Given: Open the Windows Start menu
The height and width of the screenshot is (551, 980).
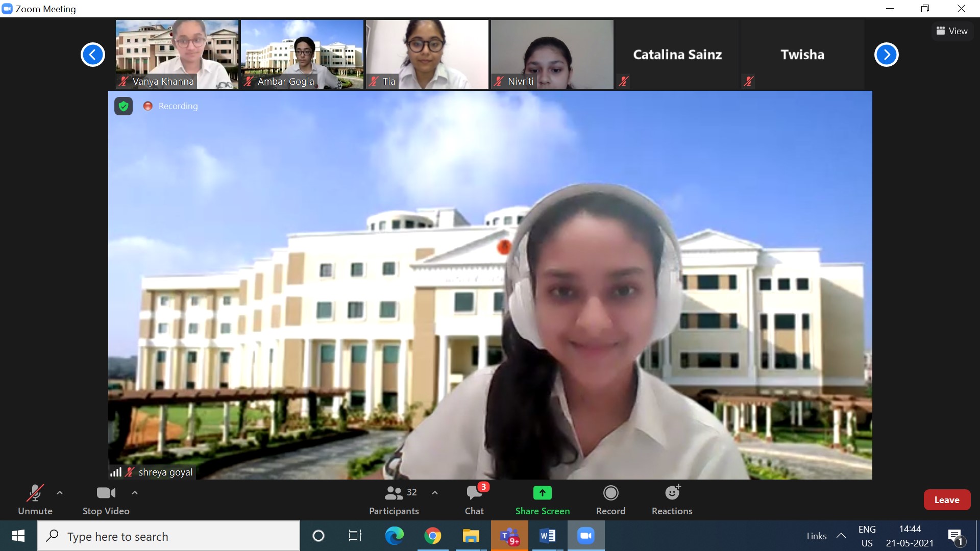Looking at the screenshot, I should point(18,536).
